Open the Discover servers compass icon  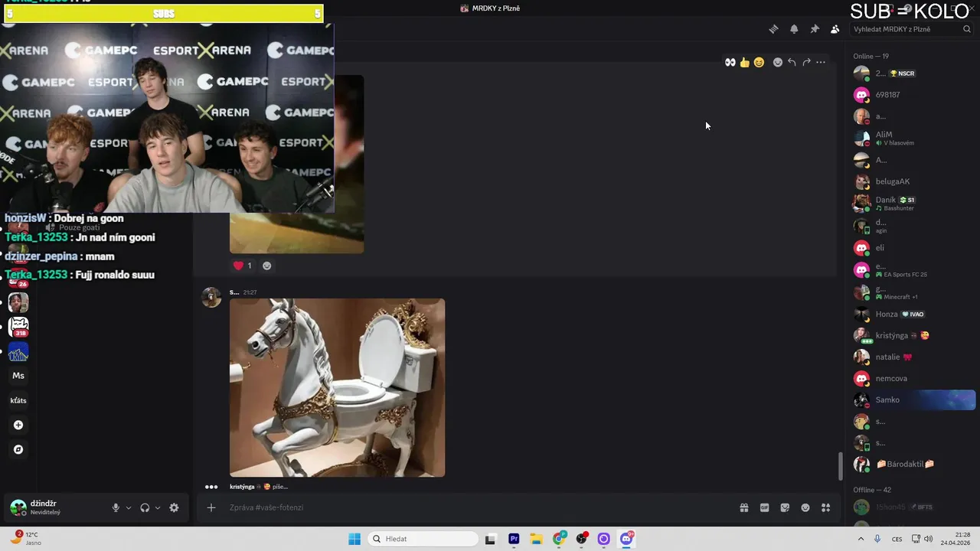(x=18, y=449)
